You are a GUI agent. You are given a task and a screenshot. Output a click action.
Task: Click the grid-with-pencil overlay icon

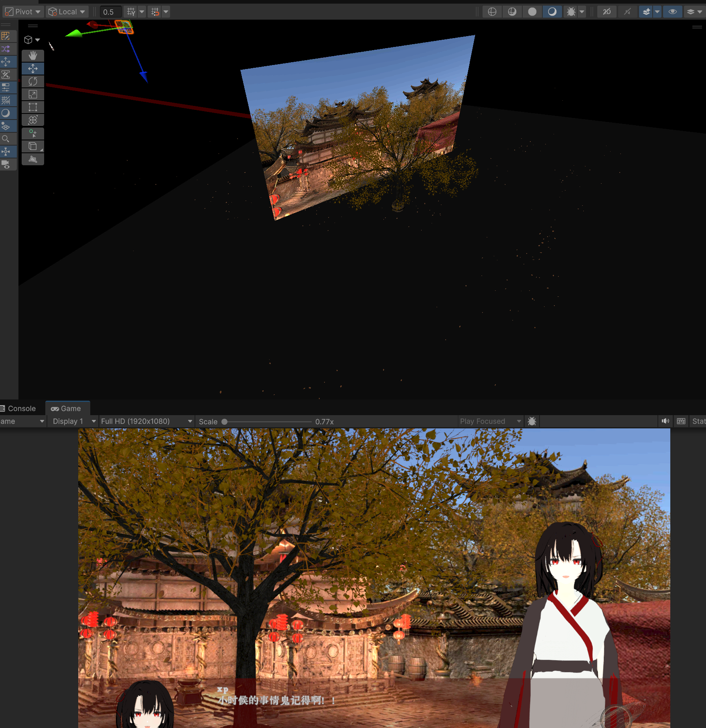[x=6, y=36]
